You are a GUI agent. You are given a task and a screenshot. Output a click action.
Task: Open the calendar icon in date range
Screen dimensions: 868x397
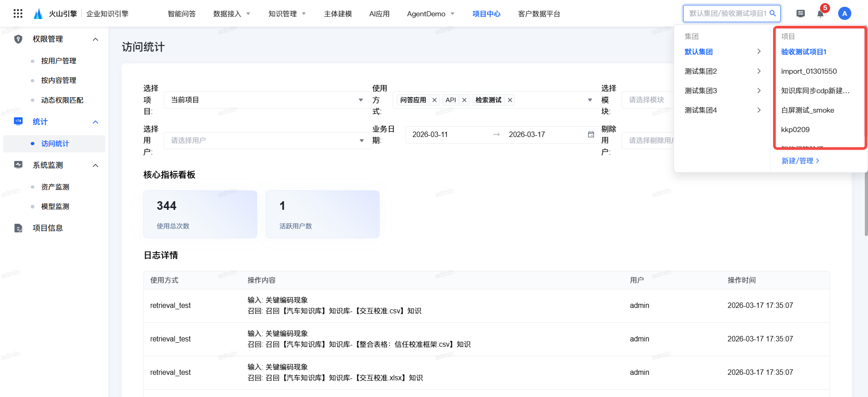pyautogui.click(x=590, y=135)
